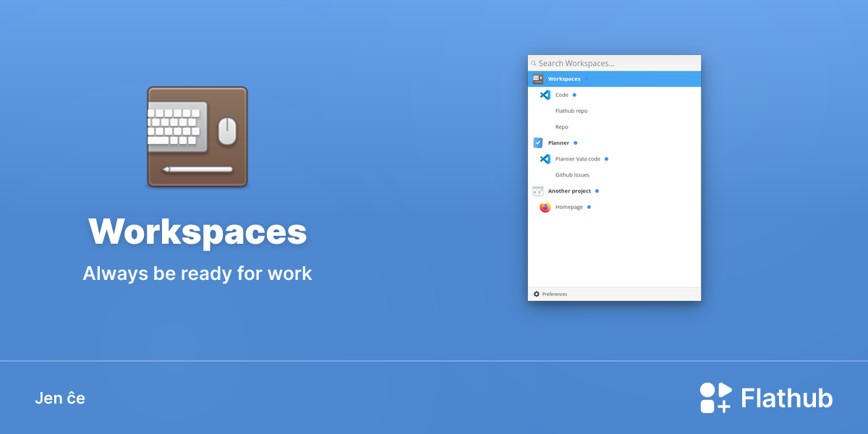Click the large Workspaces app icon

197,137
